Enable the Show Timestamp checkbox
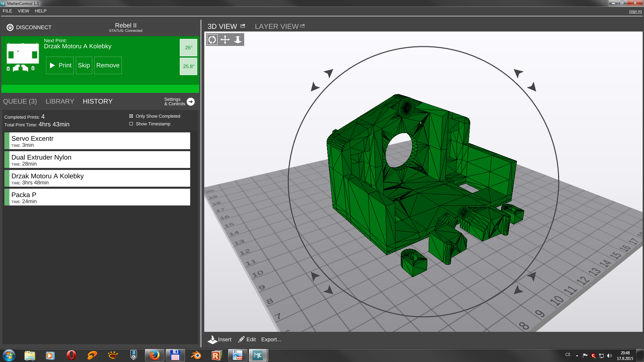The height and width of the screenshot is (362, 644). click(x=131, y=124)
